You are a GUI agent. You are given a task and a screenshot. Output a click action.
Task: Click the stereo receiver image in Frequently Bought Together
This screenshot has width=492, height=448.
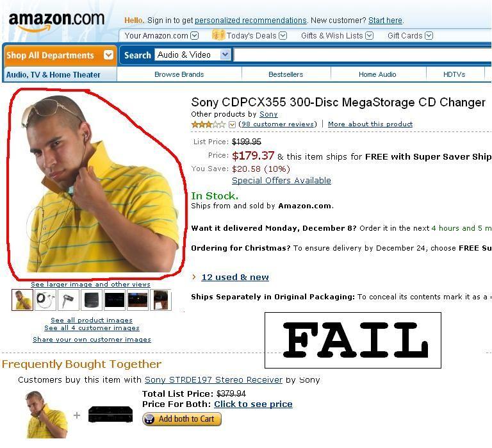pos(110,414)
